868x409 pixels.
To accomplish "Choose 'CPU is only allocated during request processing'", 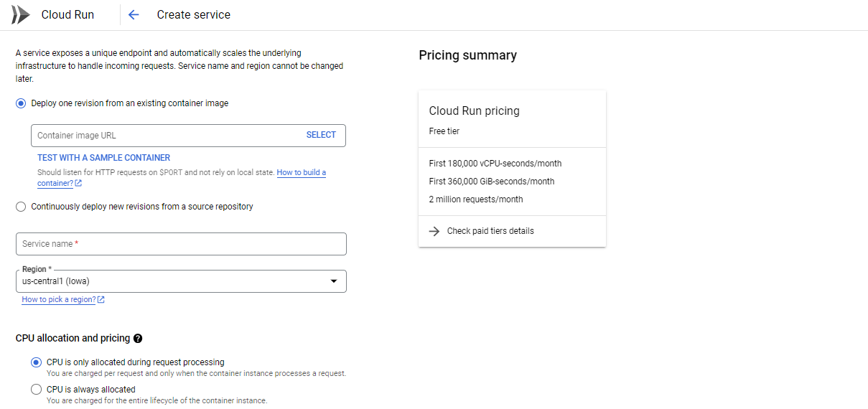I will tap(36, 362).
